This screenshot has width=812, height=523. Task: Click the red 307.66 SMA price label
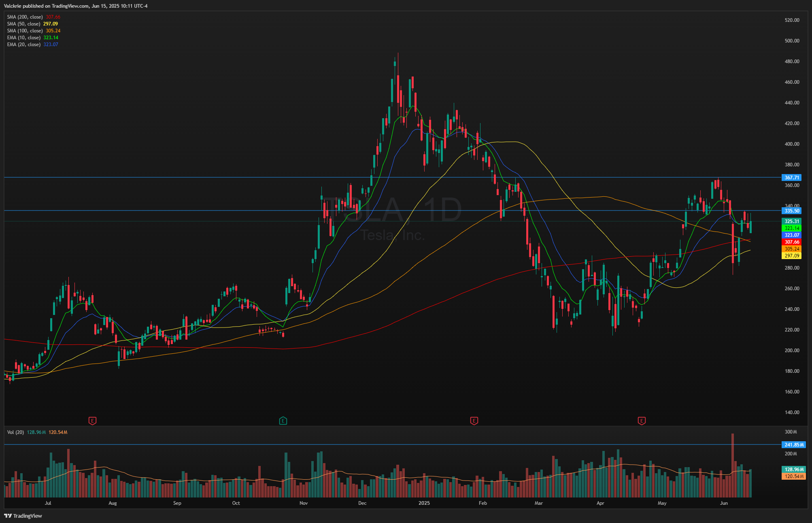[791, 242]
